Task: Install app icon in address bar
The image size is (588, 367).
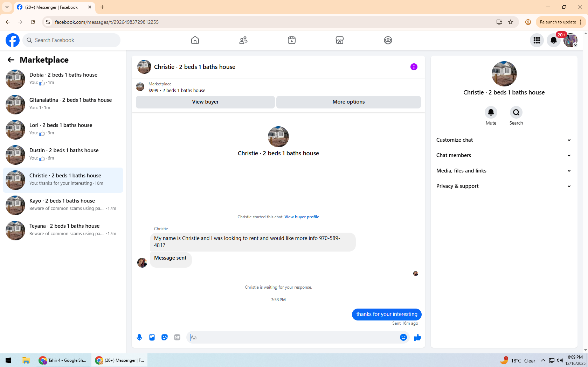Action: [x=499, y=22]
